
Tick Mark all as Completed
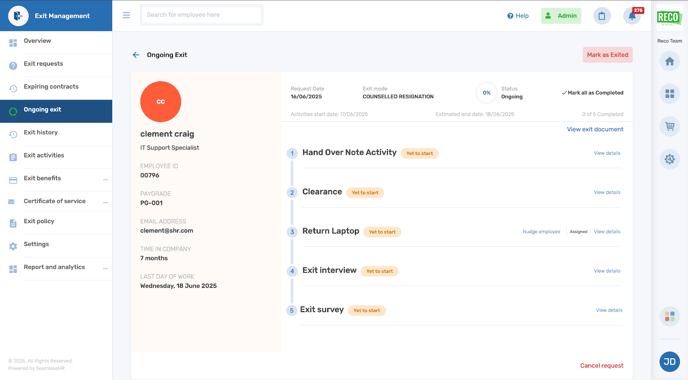[x=592, y=93]
